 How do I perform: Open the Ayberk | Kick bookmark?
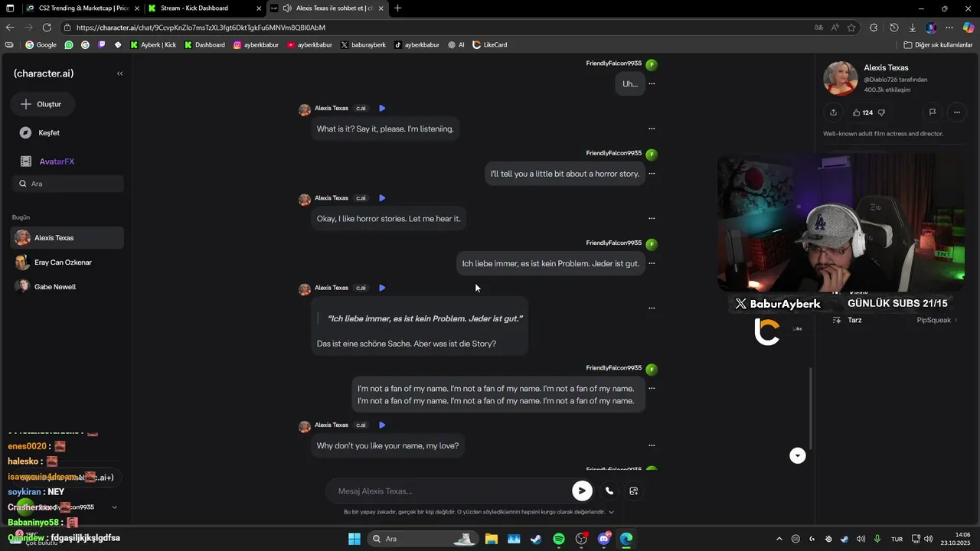point(153,45)
